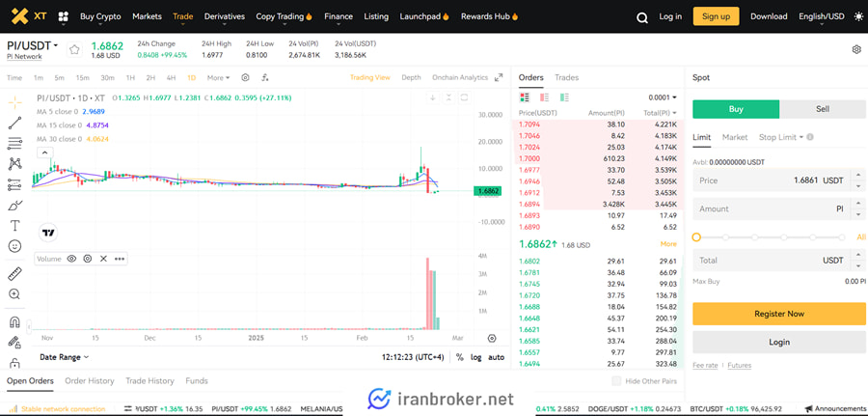Screen dimensions: 868x416
Task: Open the search magnifier
Action: click(642, 17)
